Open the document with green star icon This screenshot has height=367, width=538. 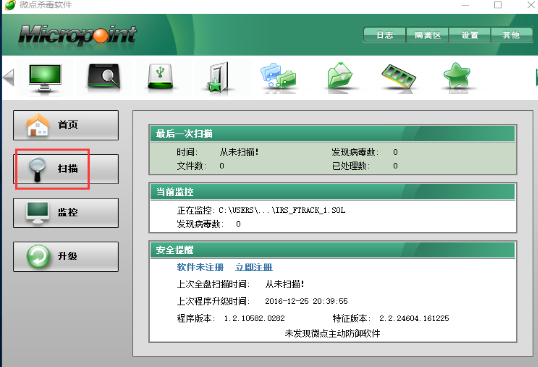tap(218, 78)
